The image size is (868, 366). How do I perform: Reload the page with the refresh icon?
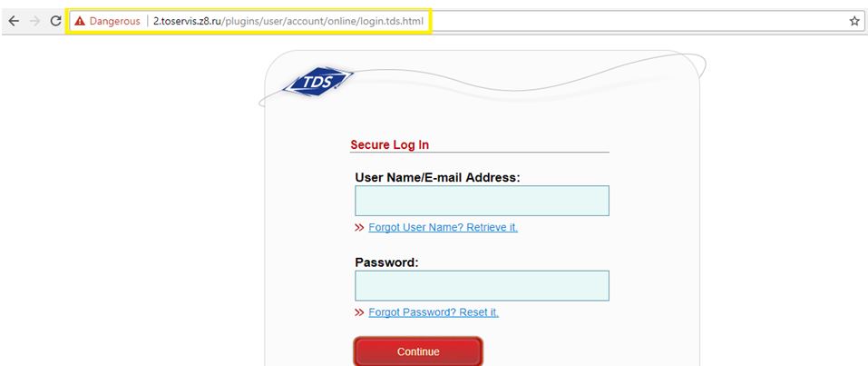pyautogui.click(x=55, y=21)
